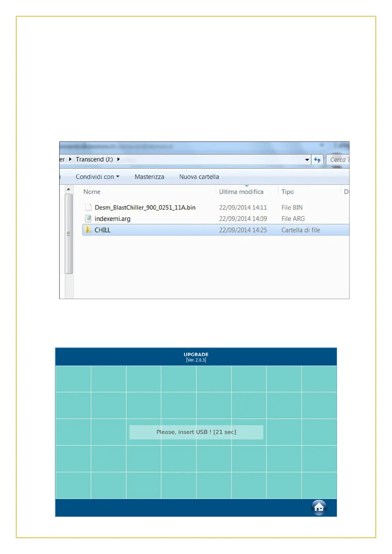Viewport: 392px width, 554px height.
Task: Sort by the Tipo column header
Action: point(288,191)
